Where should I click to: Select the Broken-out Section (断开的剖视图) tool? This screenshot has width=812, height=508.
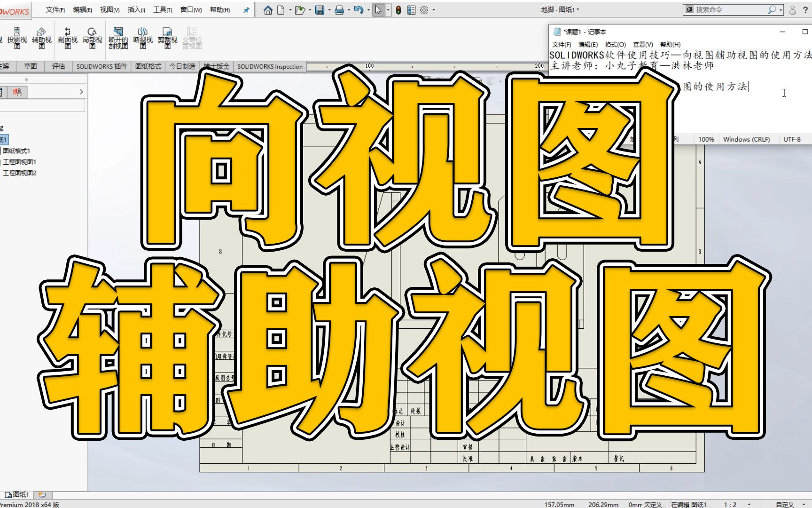(118, 38)
